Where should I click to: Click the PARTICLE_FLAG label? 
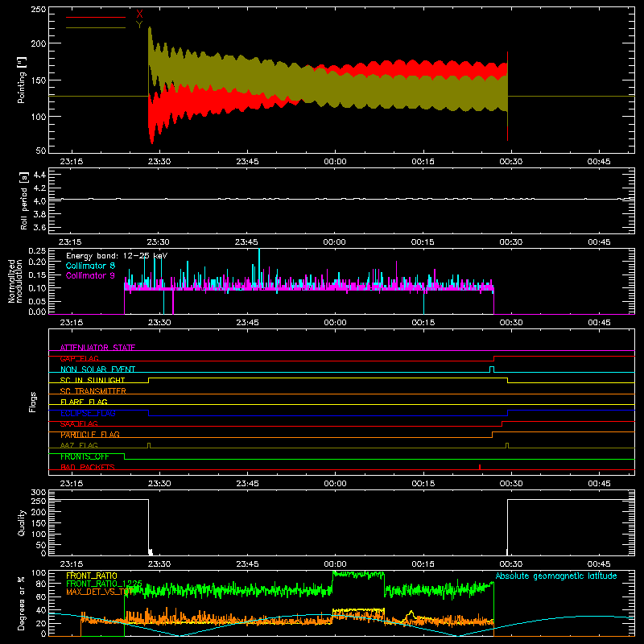[x=90, y=435]
